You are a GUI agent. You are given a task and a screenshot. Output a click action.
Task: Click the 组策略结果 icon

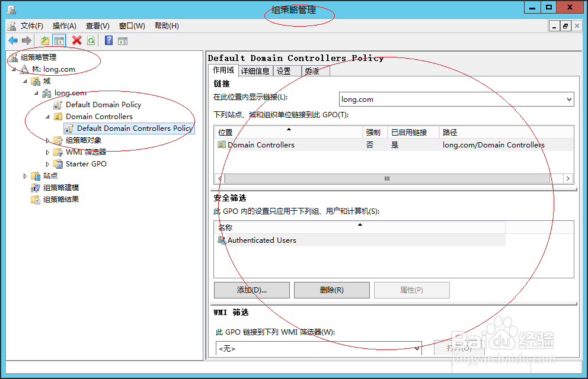pyautogui.click(x=36, y=200)
